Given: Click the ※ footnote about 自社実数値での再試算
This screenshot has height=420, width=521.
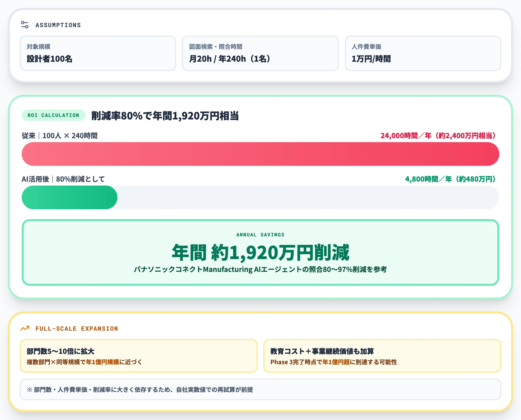Looking at the screenshot, I should pos(140,390).
